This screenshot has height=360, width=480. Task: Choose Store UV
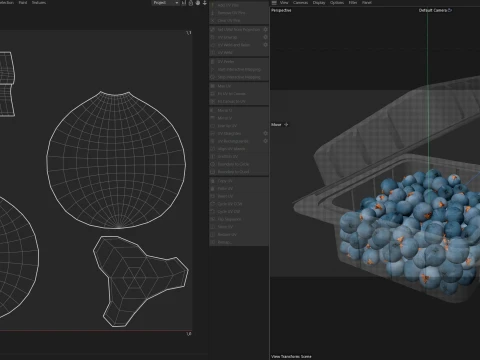[239, 227]
